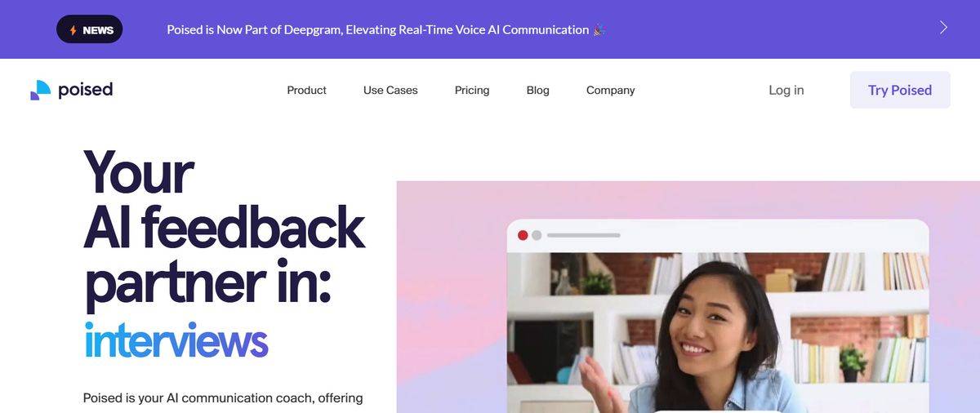Click the Try Poised button
Screen dimensions: 980x413
point(900,90)
